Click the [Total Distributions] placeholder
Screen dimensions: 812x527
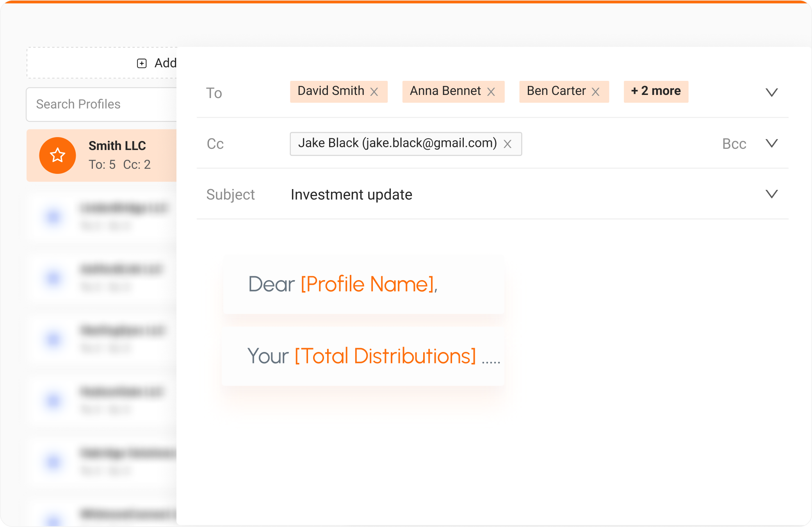click(x=385, y=356)
